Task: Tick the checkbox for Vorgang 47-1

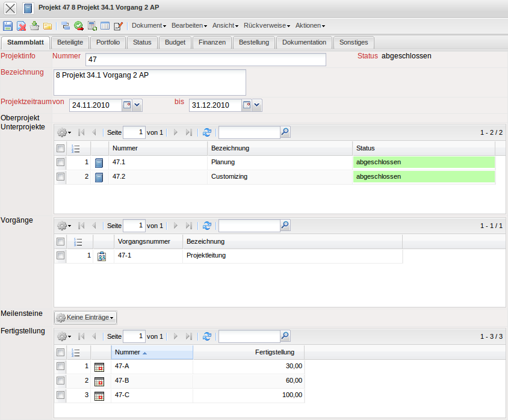Action: [60, 256]
